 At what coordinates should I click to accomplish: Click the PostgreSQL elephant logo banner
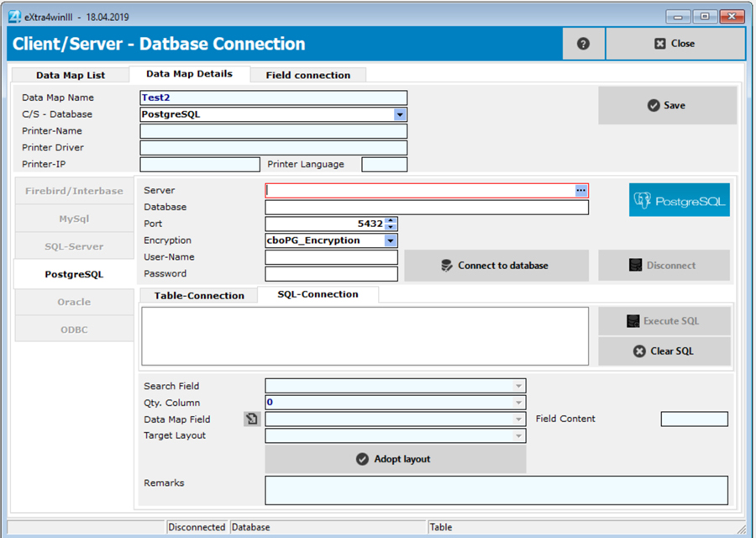tap(679, 200)
